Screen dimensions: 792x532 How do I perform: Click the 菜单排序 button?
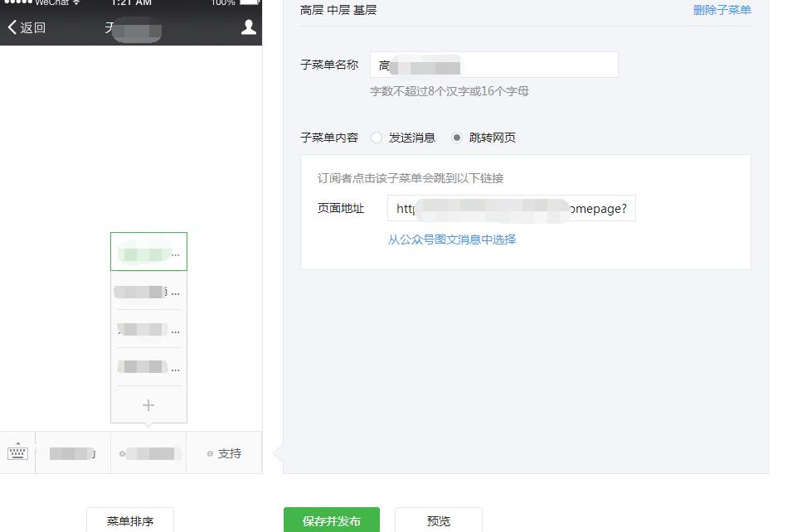coord(130,520)
